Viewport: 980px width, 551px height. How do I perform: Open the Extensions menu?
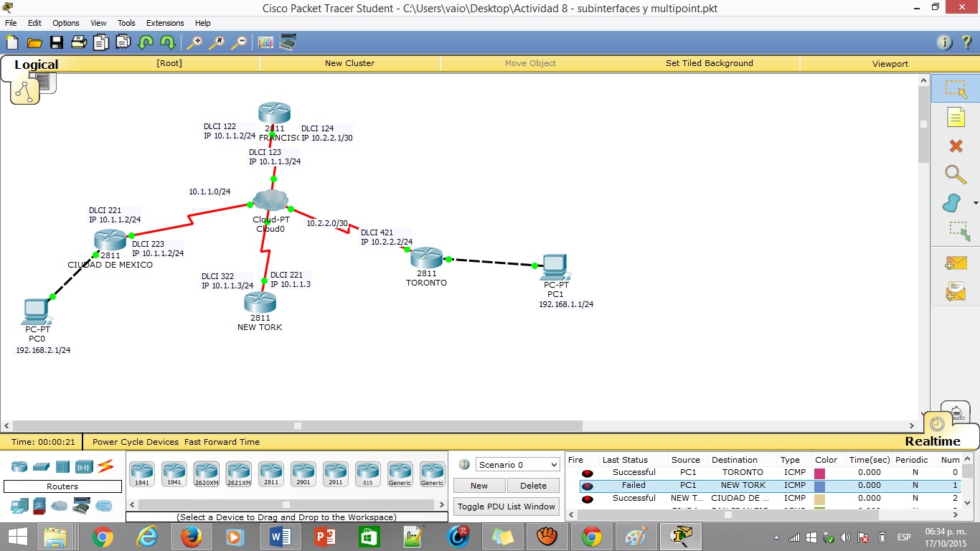click(164, 22)
